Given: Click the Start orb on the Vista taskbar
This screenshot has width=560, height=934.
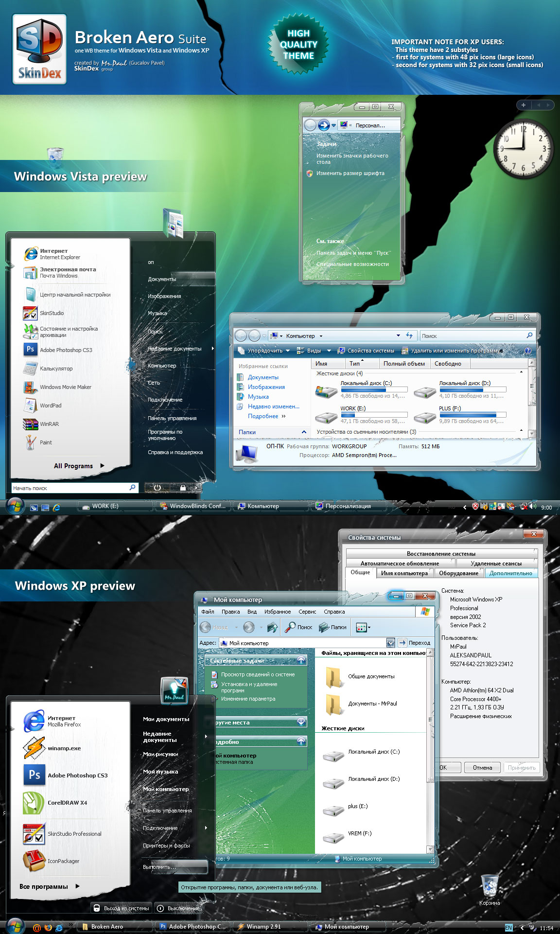Looking at the screenshot, I should point(16,506).
